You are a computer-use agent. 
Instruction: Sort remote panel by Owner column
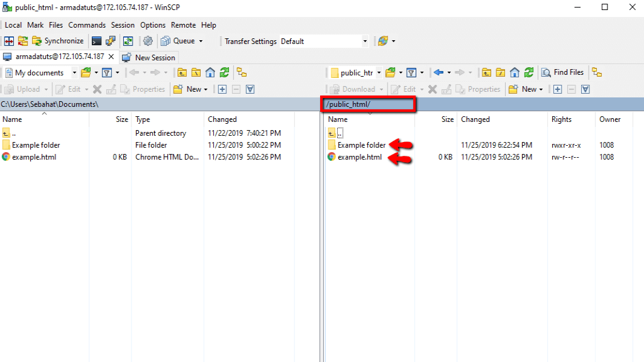(x=614, y=119)
